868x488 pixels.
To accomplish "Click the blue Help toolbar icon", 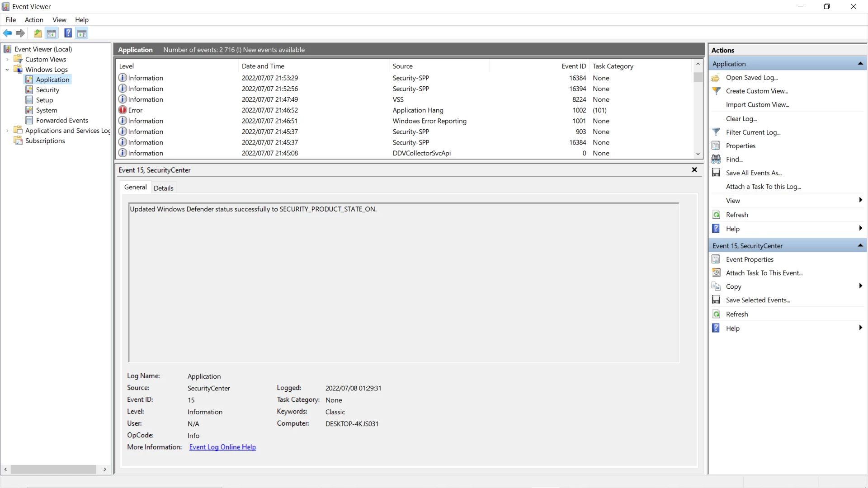I will (x=68, y=33).
